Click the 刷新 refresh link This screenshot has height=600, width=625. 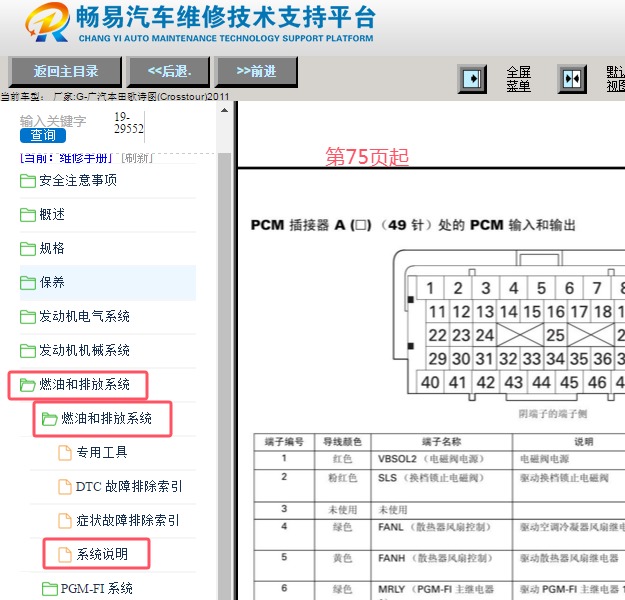click(x=137, y=158)
